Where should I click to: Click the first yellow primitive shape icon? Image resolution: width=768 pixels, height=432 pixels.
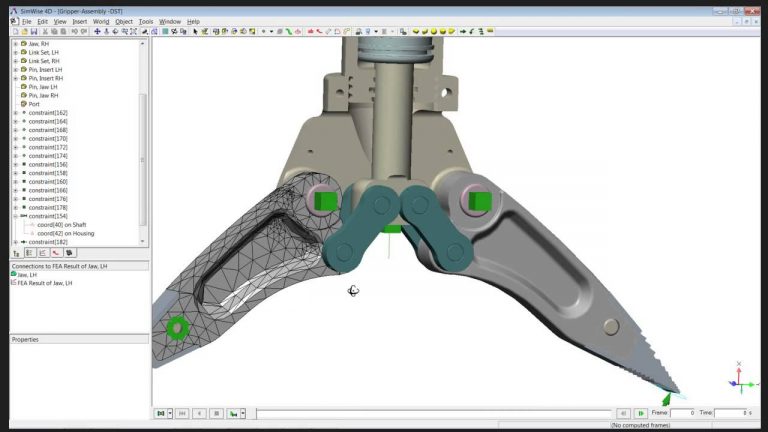(x=416, y=31)
